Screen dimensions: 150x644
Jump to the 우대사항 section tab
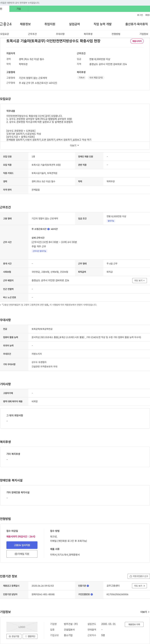tap(60, 34)
